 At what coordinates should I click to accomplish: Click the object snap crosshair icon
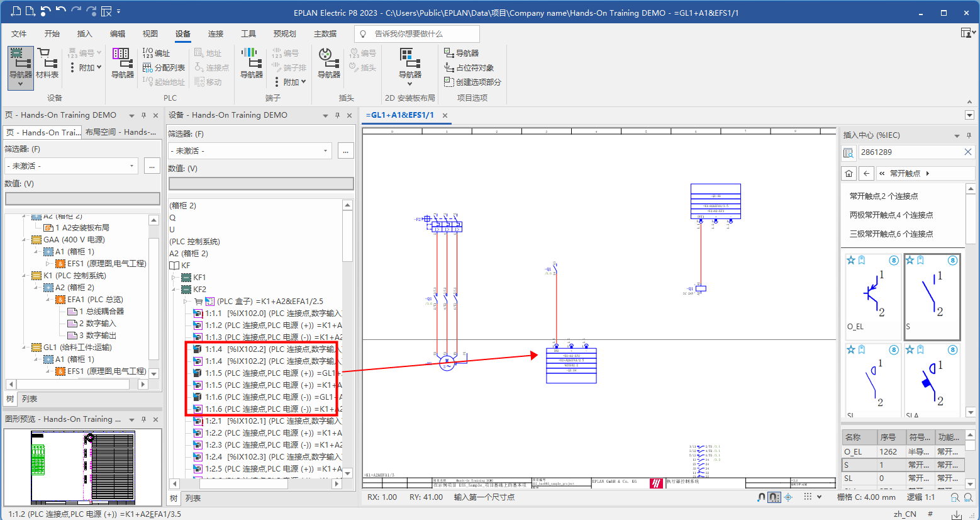[x=788, y=497]
